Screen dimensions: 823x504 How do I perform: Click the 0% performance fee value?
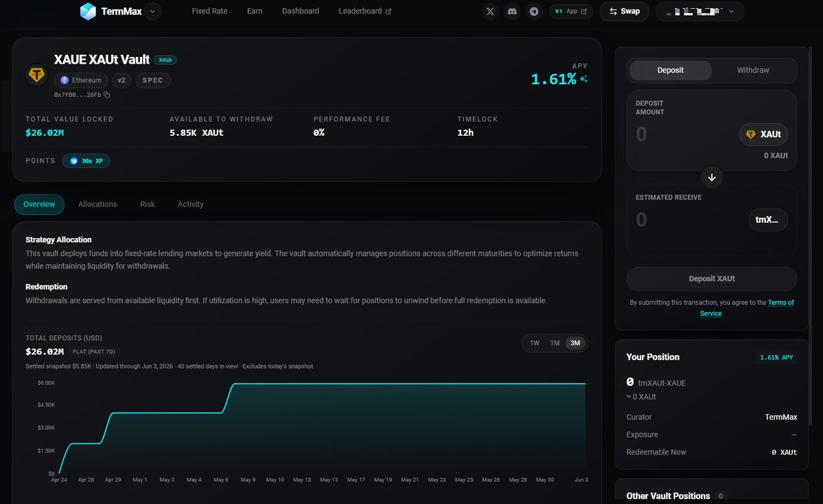click(x=319, y=132)
